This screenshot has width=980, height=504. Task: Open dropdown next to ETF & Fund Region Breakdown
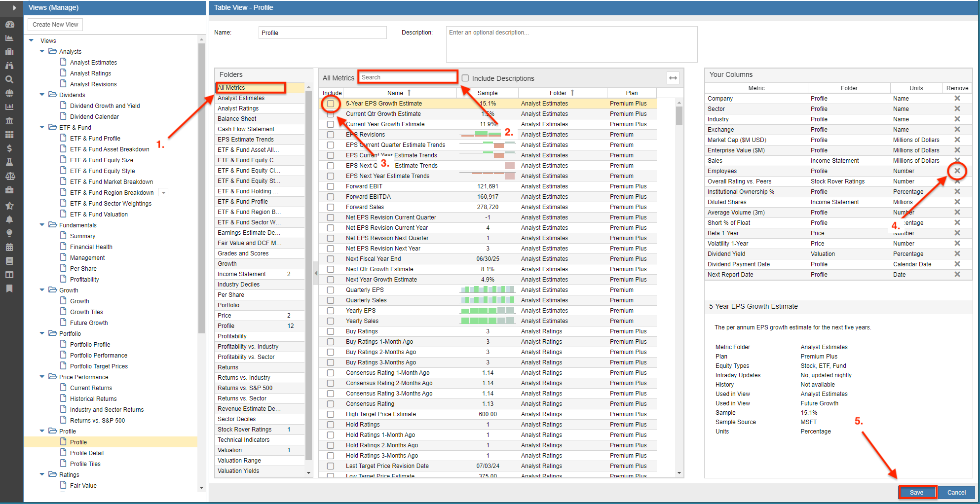click(x=164, y=193)
